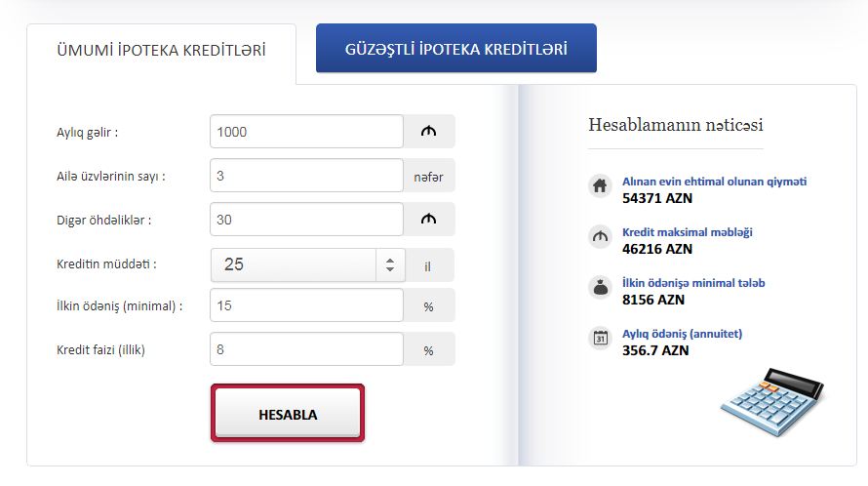Viewport: 868px width, 486px height.
Task: Select the Digər öhdəliklər input containing 30
Action: pos(306,219)
